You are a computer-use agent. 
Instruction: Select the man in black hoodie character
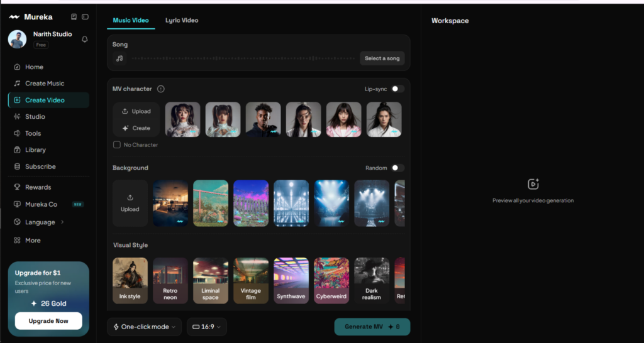click(264, 119)
